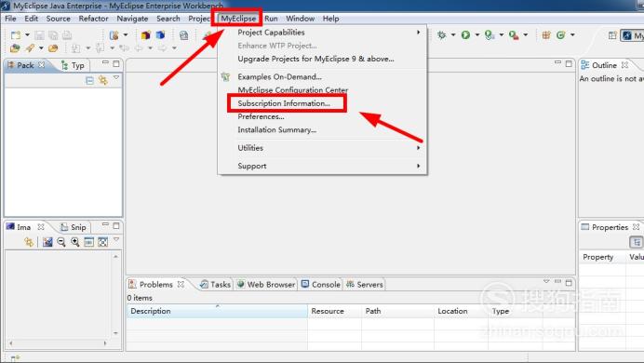This screenshot has height=363, width=644.
Task: Switch to the Tasks tab
Action: click(215, 284)
